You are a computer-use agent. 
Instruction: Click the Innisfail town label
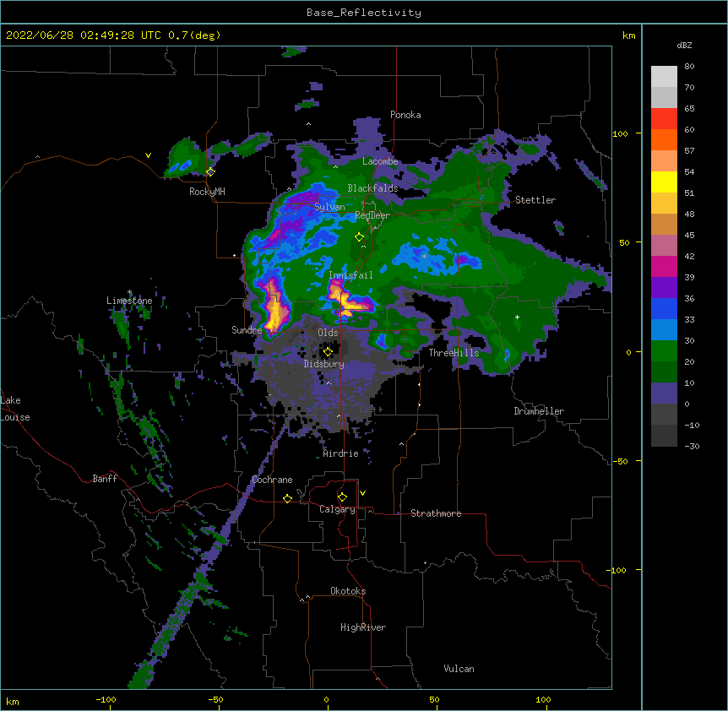pos(350,275)
